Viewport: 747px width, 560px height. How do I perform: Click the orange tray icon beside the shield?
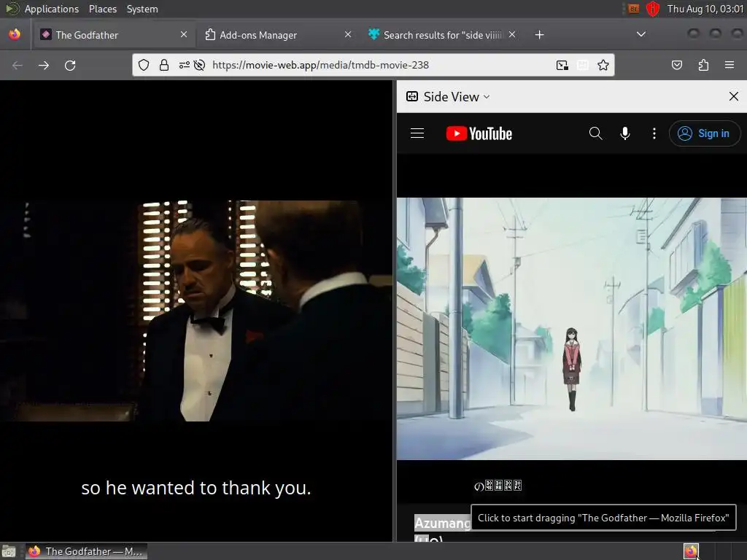(634, 9)
